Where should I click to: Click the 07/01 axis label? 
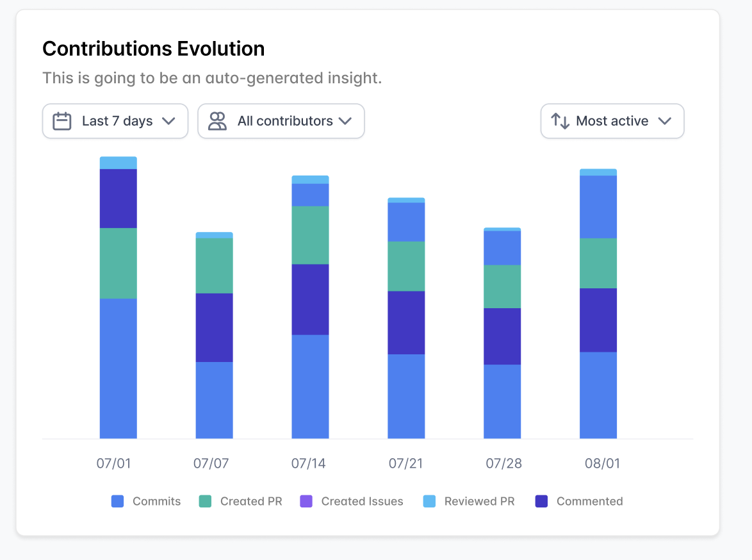pyautogui.click(x=113, y=463)
